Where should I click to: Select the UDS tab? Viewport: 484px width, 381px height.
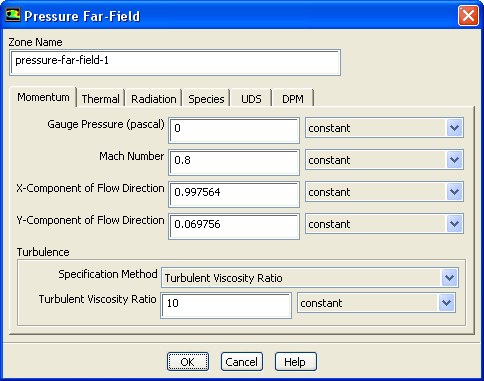click(251, 99)
